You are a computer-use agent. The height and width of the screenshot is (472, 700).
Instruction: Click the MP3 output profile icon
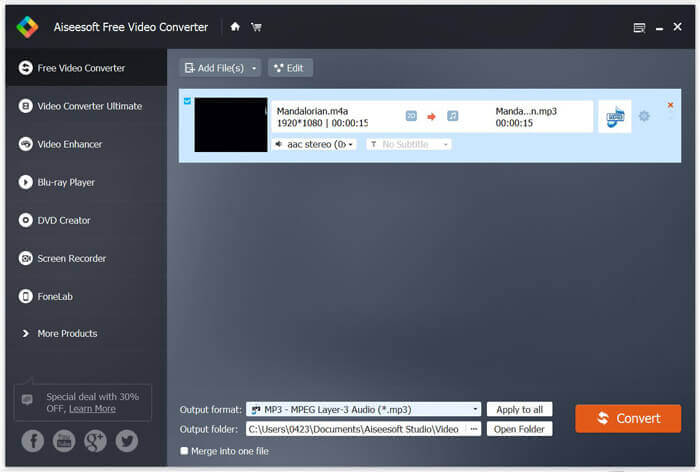[x=615, y=117]
